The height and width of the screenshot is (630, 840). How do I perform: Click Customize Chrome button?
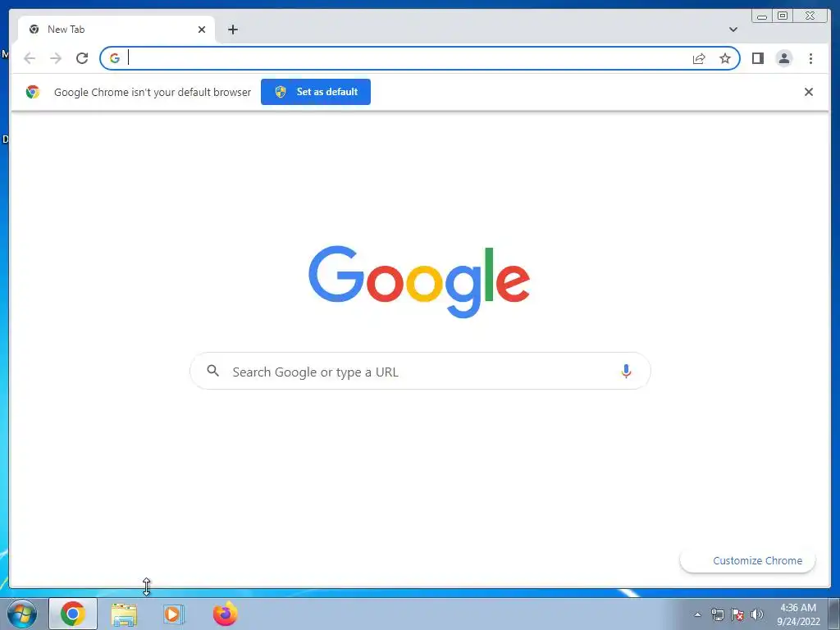(x=747, y=560)
